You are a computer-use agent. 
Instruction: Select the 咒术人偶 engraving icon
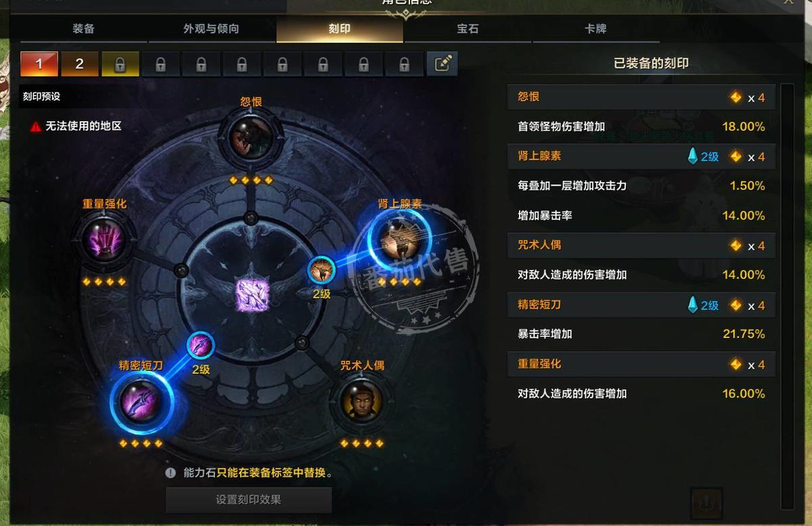pos(362,402)
